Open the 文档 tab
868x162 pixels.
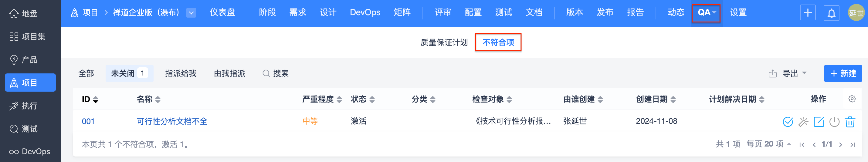(x=534, y=12)
